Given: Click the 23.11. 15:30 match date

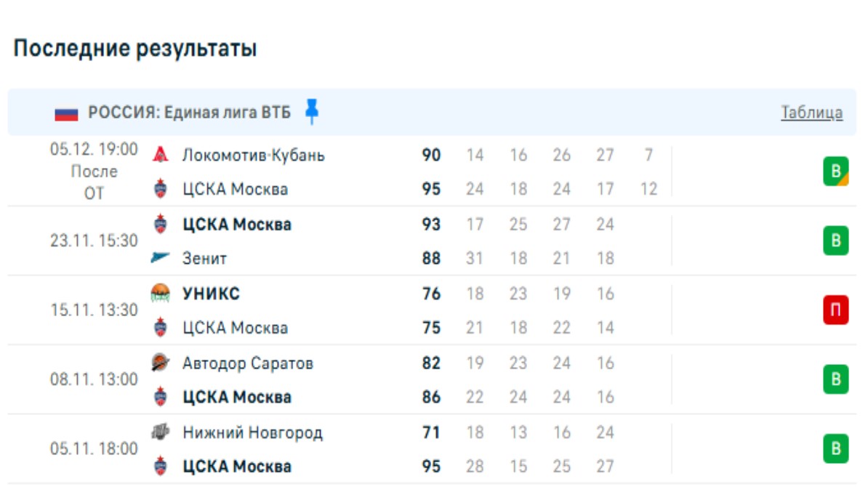Looking at the screenshot, I should (94, 241).
